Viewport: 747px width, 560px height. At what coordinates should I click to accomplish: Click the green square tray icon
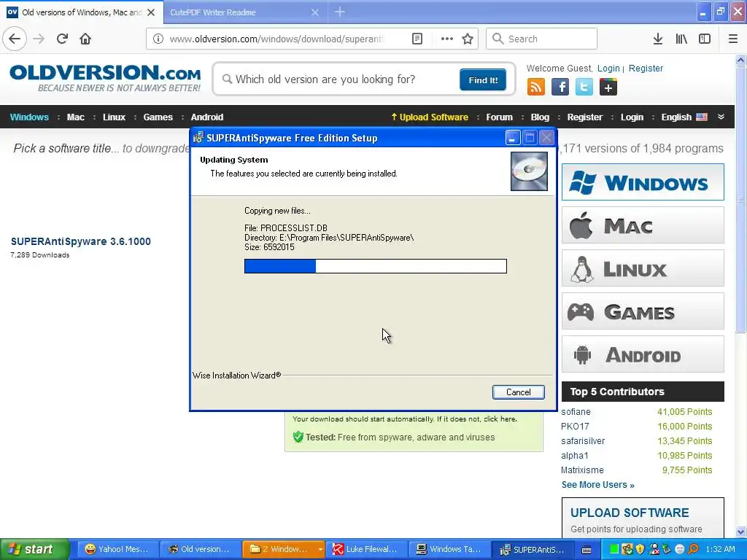tap(614, 550)
